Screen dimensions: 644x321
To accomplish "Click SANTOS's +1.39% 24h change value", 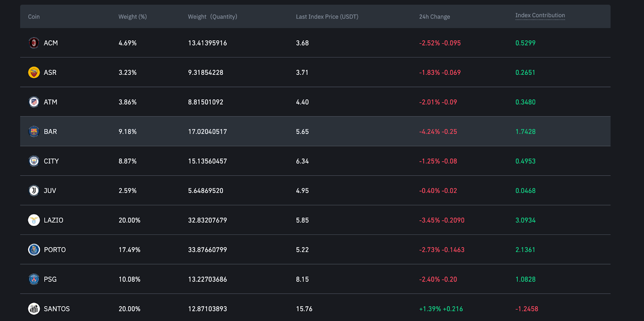I will [x=430, y=309].
